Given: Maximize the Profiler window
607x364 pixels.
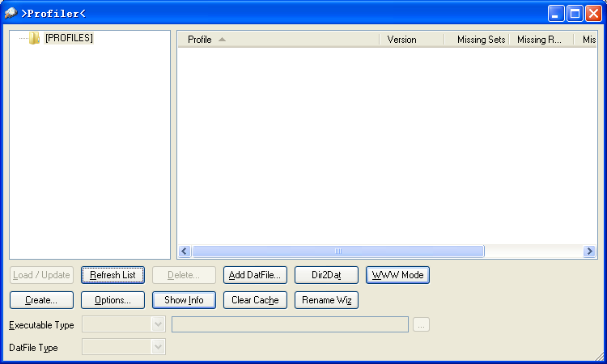Looking at the screenshot, I should (575, 14).
